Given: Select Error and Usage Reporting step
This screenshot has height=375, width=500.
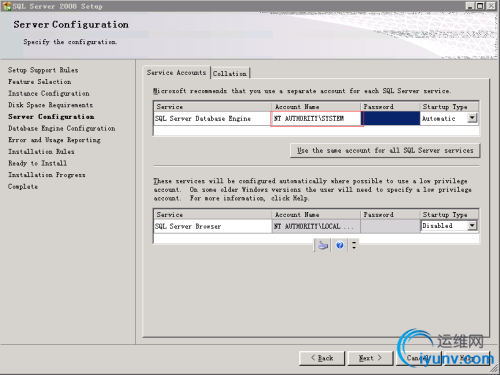Looking at the screenshot, I should pos(54,140).
